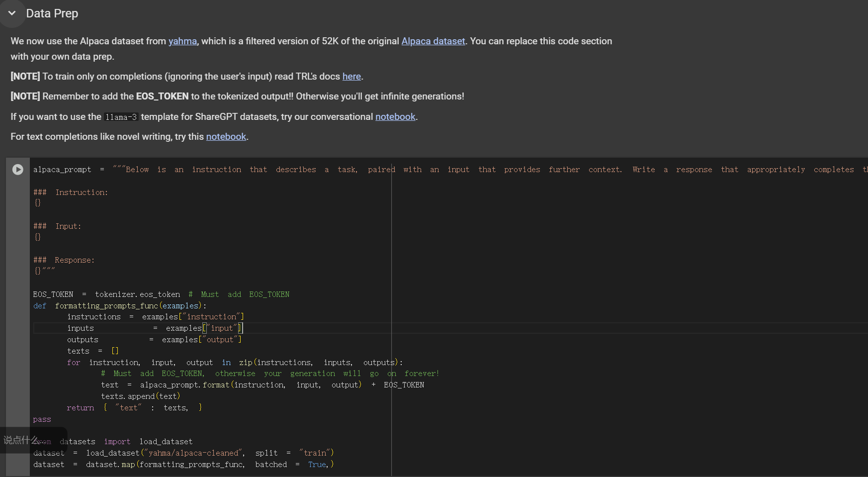868x477 pixels.
Task: Click the '### Response:' line
Action: (64, 260)
